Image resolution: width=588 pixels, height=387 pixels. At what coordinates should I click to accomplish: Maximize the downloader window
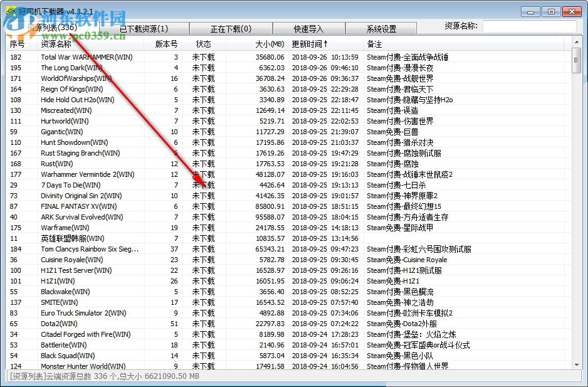pyautogui.click(x=551, y=12)
